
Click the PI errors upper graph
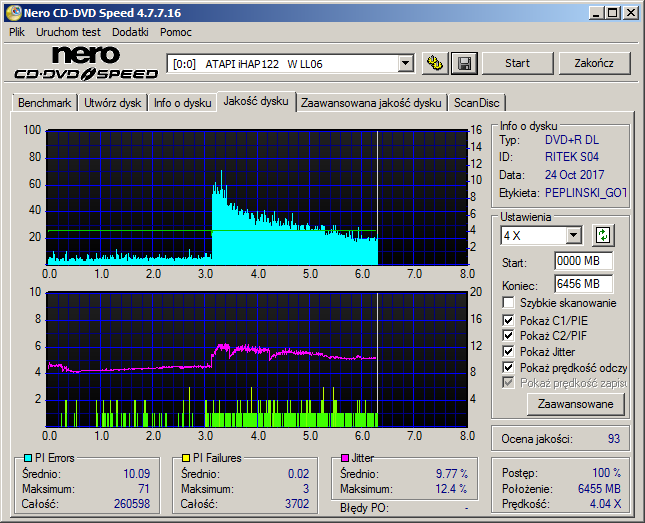click(257, 198)
